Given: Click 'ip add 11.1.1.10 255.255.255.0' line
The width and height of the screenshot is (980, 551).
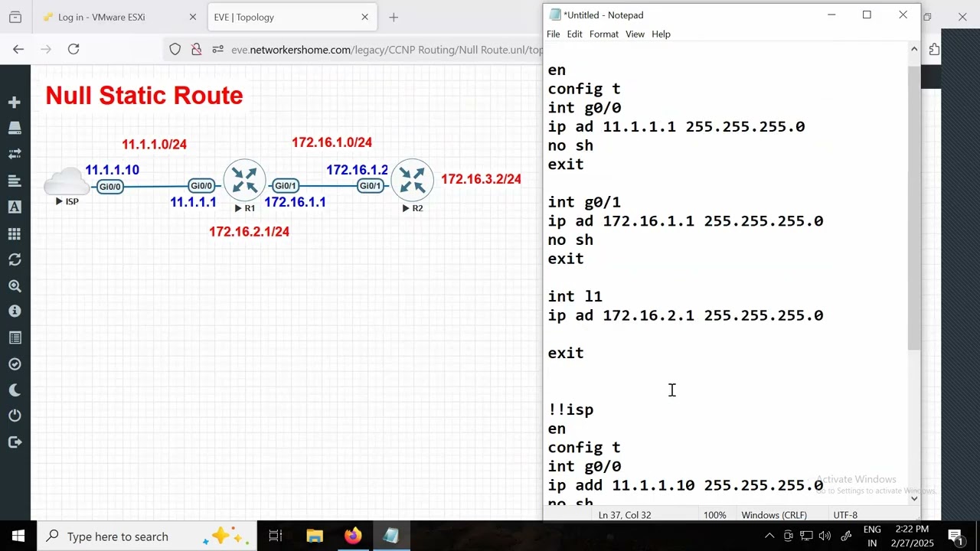Looking at the screenshot, I should [685, 485].
